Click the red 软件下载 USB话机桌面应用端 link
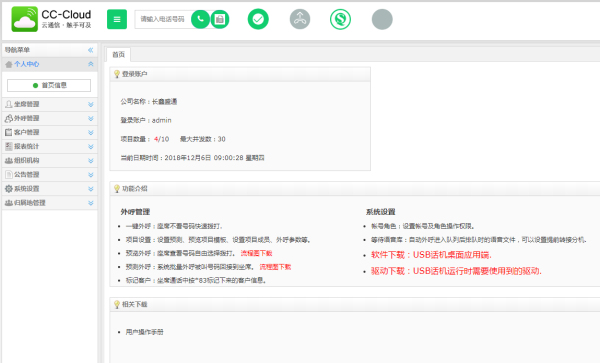This screenshot has height=363, width=600. (431, 255)
